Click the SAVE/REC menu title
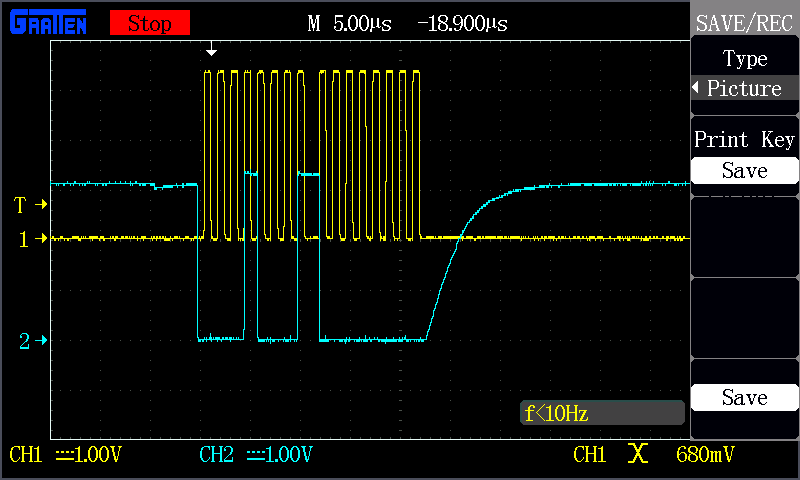 tap(744, 23)
